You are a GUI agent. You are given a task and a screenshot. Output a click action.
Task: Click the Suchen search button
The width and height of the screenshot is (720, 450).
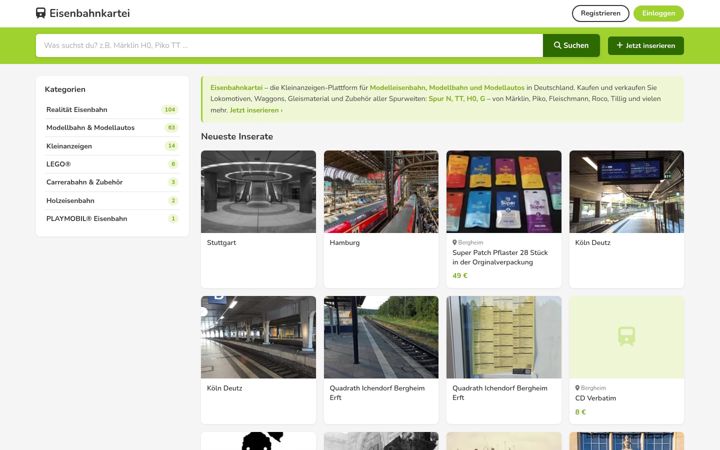(x=571, y=45)
